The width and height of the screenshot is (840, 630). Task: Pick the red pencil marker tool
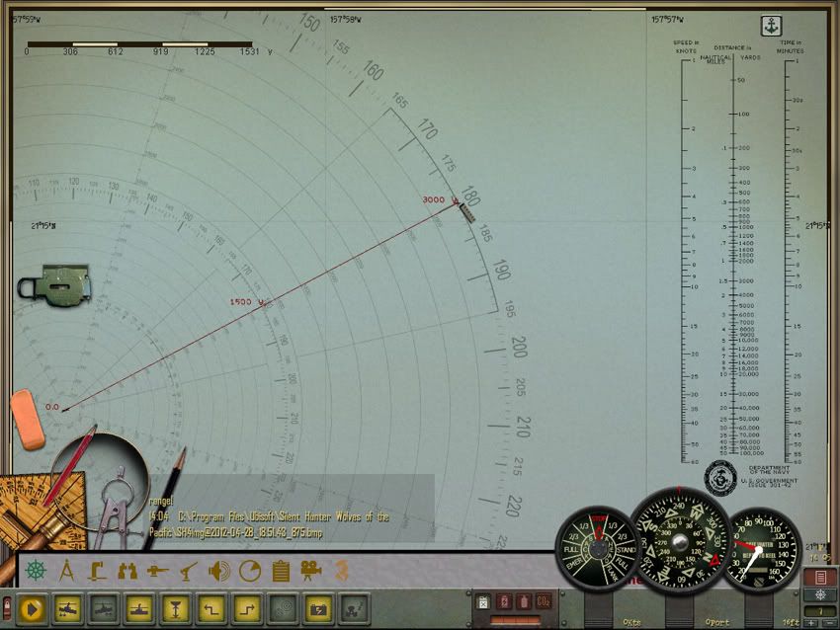point(70,465)
